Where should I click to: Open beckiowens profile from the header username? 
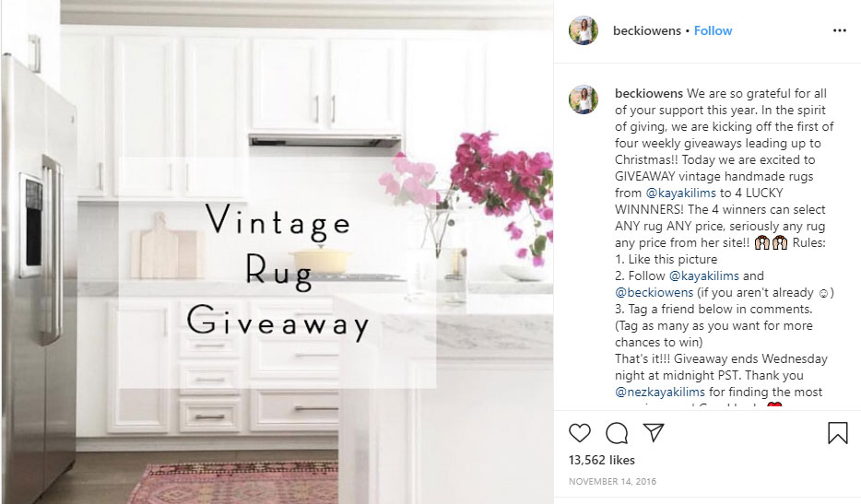click(647, 30)
